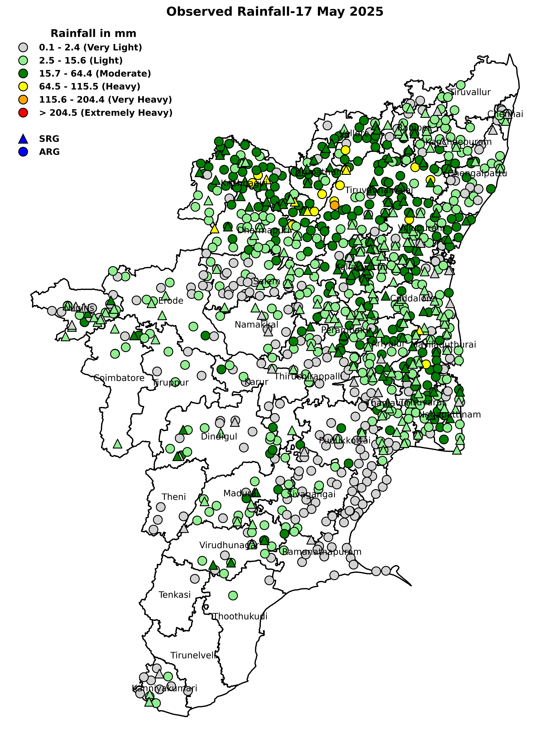
Task: Click the 'ARG' legend label
Action: 49,152
